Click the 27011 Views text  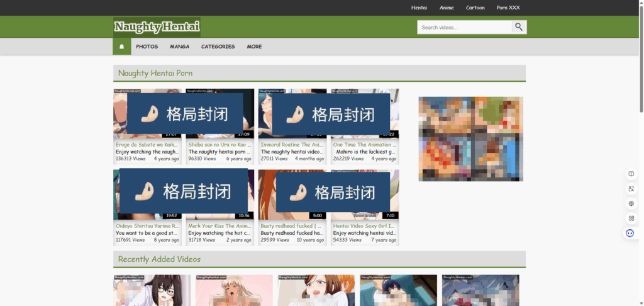(274, 159)
